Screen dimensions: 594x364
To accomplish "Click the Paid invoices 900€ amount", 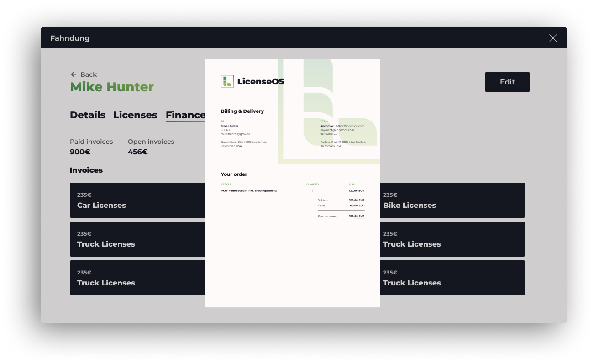I will [x=80, y=152].
